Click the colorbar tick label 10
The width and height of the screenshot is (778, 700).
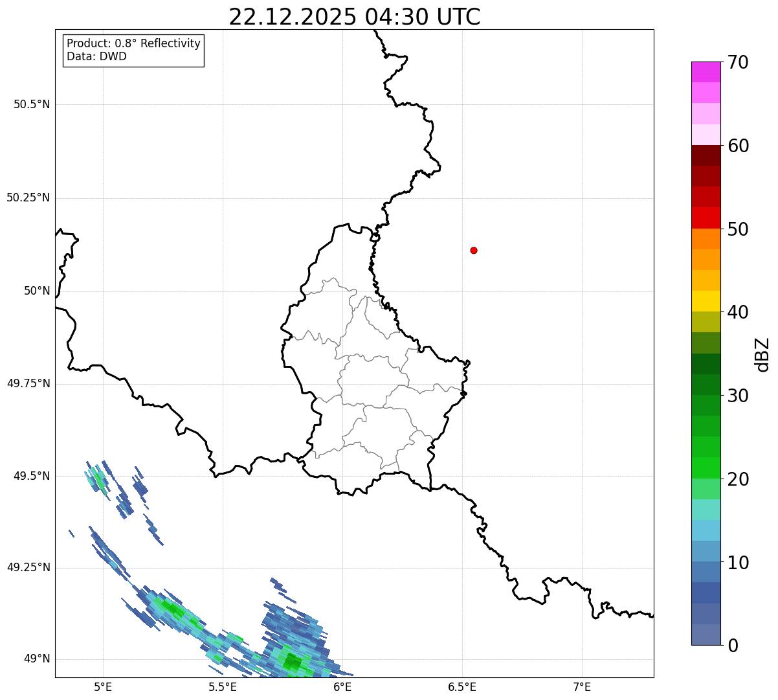(738, 562)
